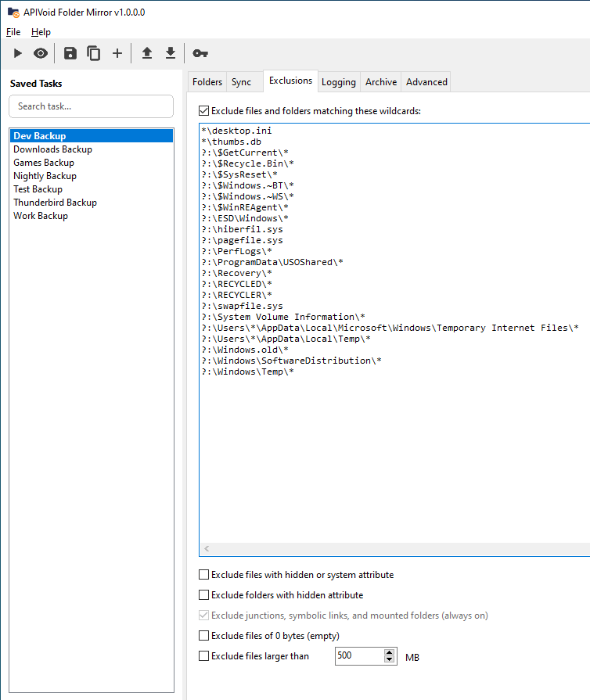
Task: Click the ?:\Windows.old\* exclusion line
Action: click(245, 350)
